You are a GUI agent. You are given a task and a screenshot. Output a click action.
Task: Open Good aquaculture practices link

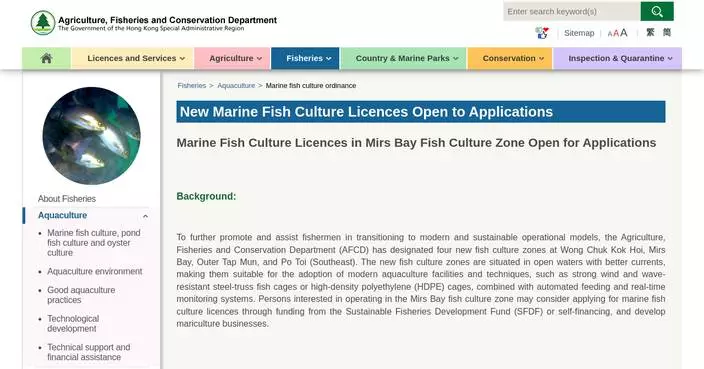pos(81,295)
